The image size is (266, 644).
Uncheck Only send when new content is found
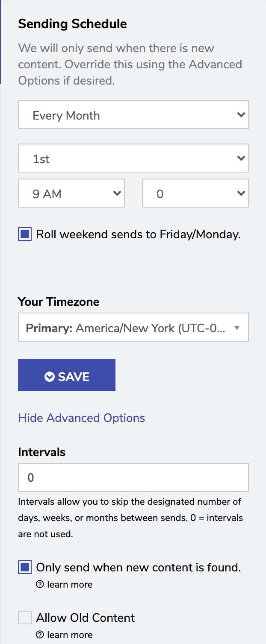click(25, 568)
